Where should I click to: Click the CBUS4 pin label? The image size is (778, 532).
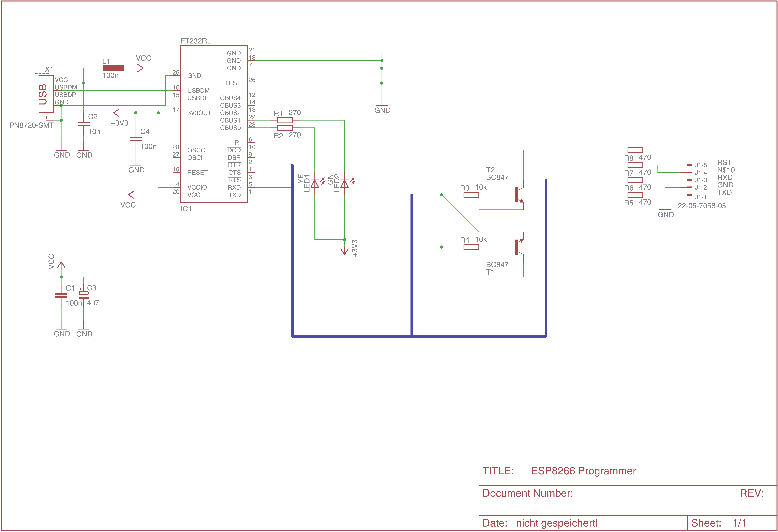tap(230, 98)
